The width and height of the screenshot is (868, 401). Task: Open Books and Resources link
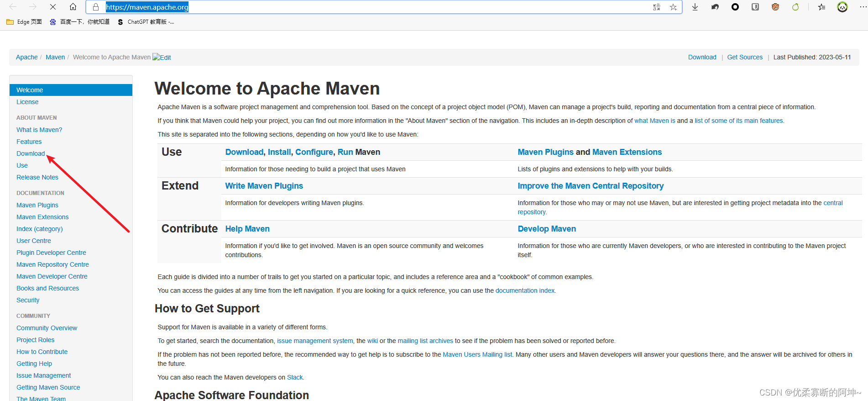pyautogui.click(x=48, y=288)
